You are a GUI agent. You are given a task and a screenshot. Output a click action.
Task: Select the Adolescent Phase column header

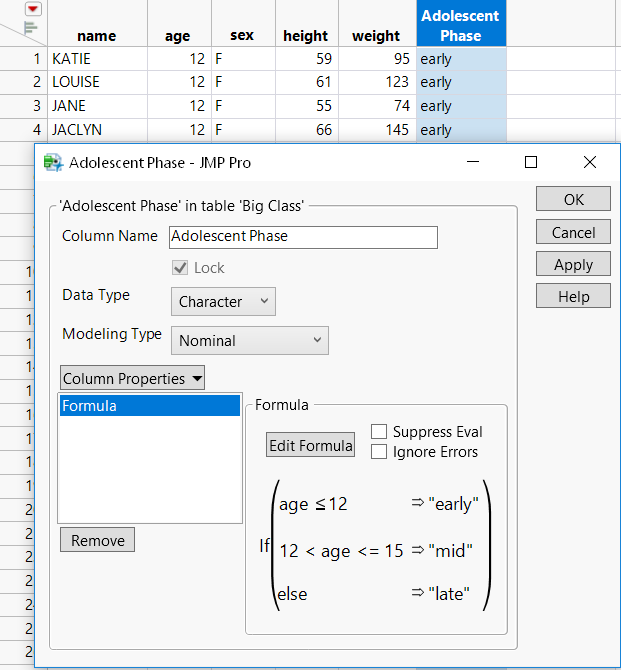pos(461,25)
